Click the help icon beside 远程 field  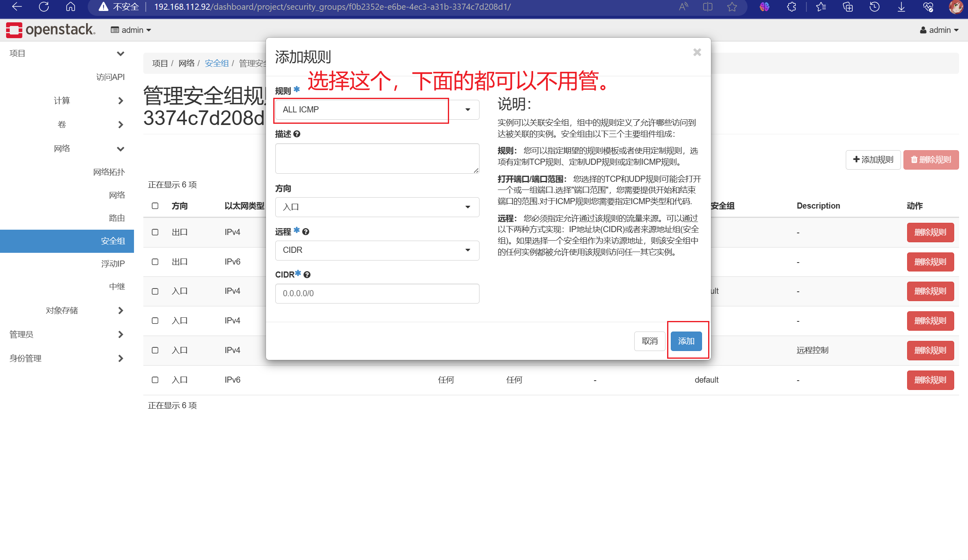[x=305, y=232]
